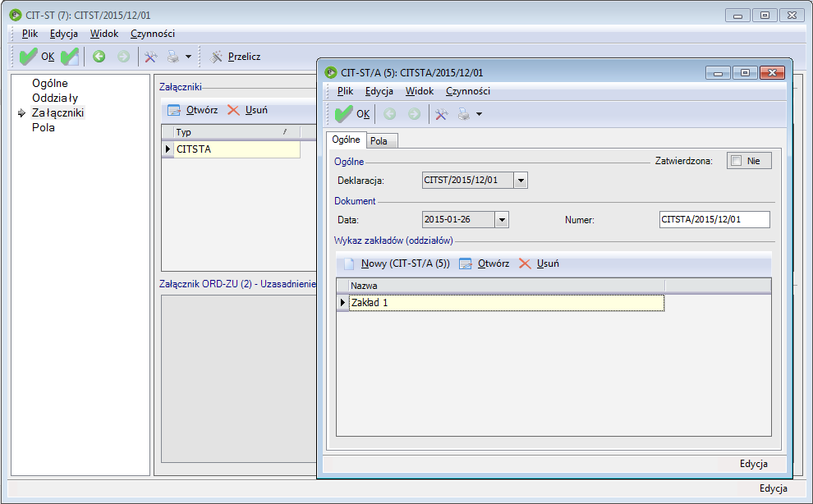Click Deklaracja field CITST/2015/12/01
The image size is (813, 504).
[468, 181]
